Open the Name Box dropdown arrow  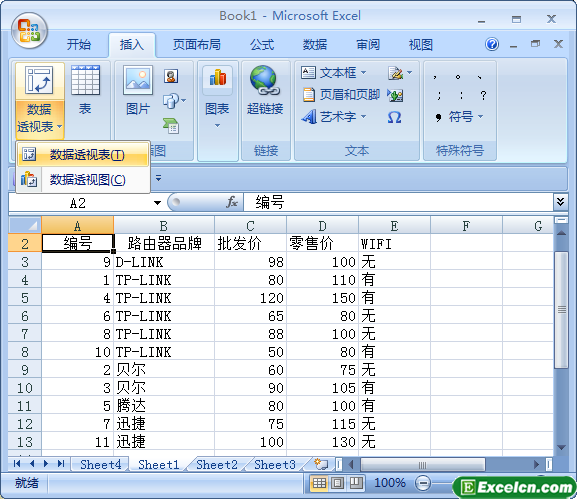157,203
